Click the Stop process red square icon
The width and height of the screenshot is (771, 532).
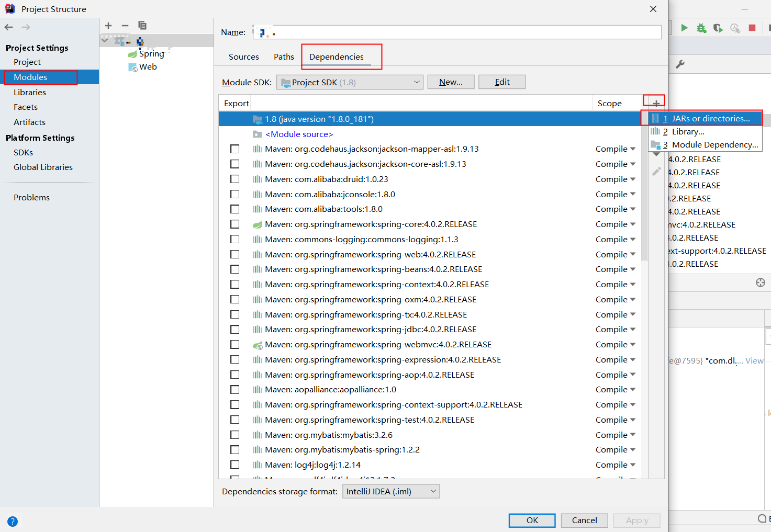(752, 28)
